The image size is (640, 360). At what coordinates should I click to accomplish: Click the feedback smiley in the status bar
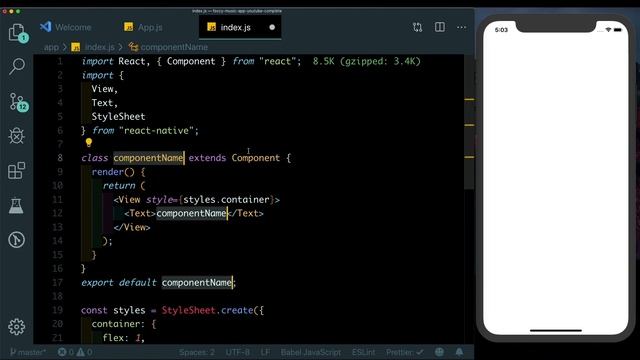point(439,352)
